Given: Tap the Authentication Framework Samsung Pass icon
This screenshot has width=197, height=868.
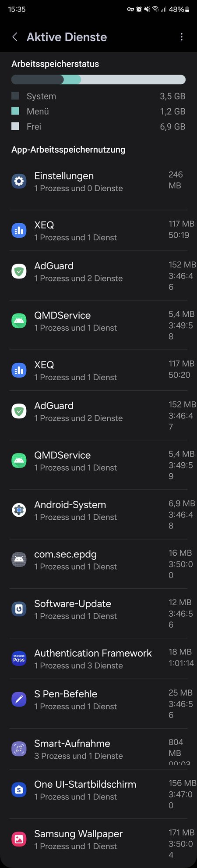Looking at the screenshot, I should (19, 658).
